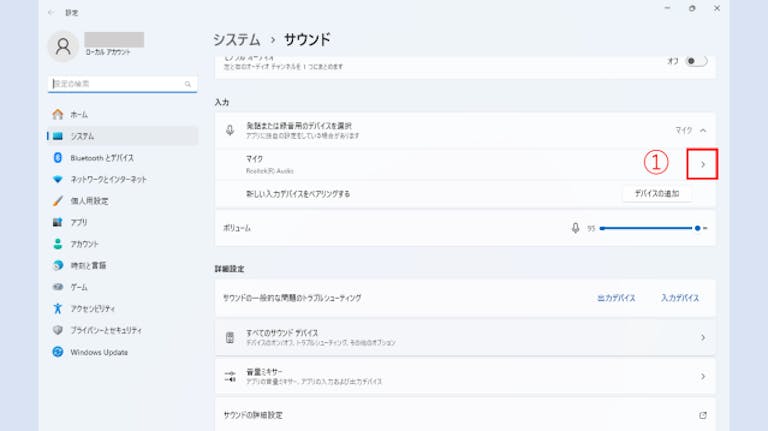Open アクセシビリティ figure icon
The image size is (768, 431).
pos(58,309)
